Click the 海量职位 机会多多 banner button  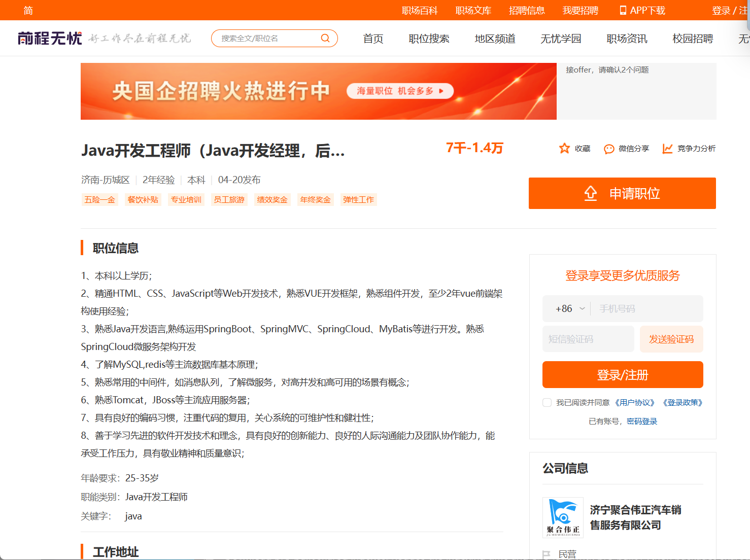tap(400, 91)
